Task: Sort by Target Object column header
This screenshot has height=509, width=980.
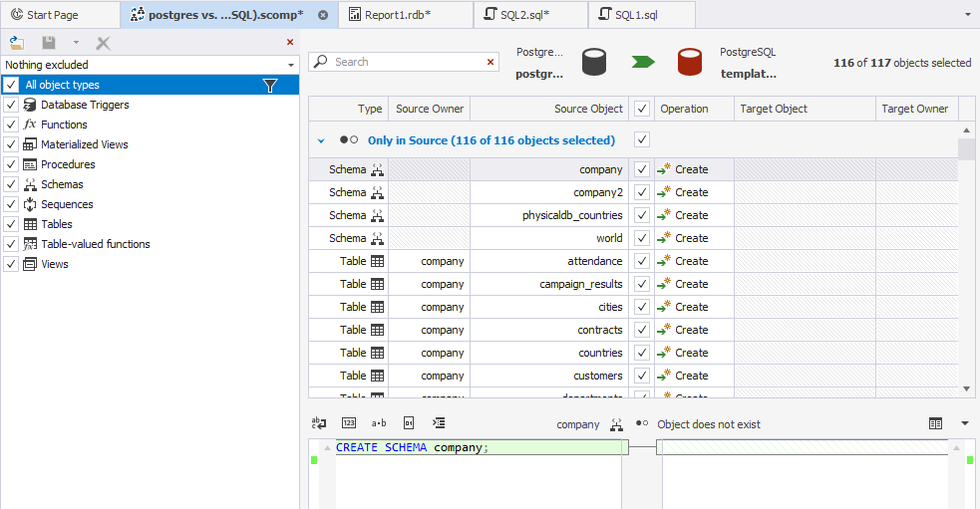Action: [805, 109]
